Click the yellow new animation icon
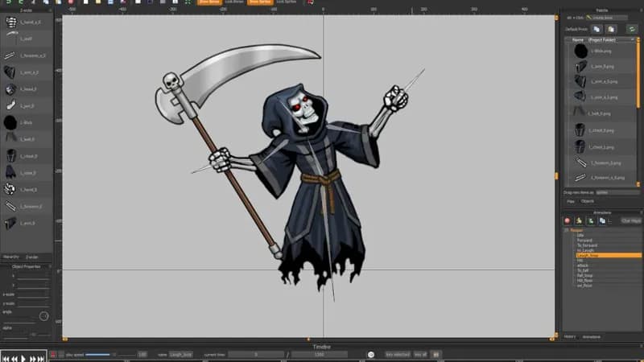 point(579,220)
